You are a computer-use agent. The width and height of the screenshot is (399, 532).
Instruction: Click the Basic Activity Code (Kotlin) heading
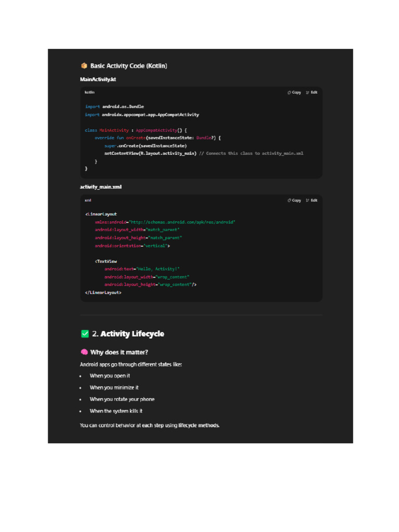tap(129, 66)
